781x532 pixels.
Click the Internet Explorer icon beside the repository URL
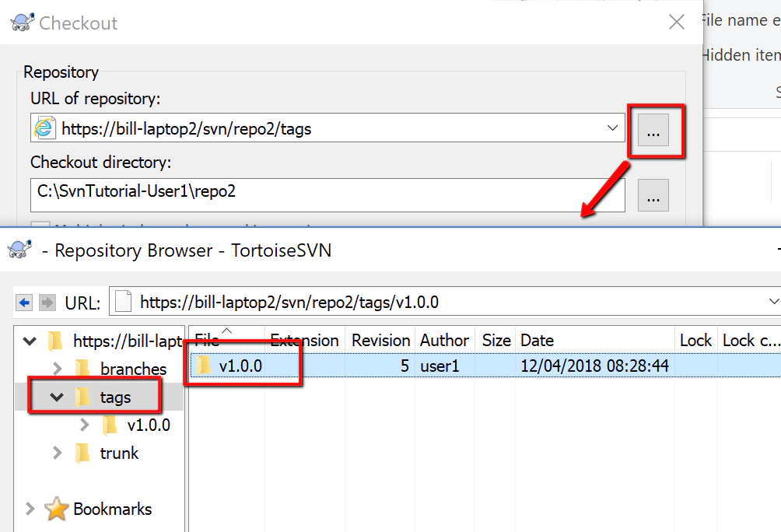[46, 128]
